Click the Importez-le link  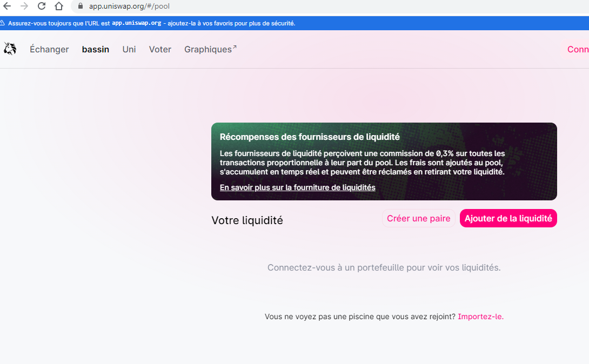click(x=480, y=316)
